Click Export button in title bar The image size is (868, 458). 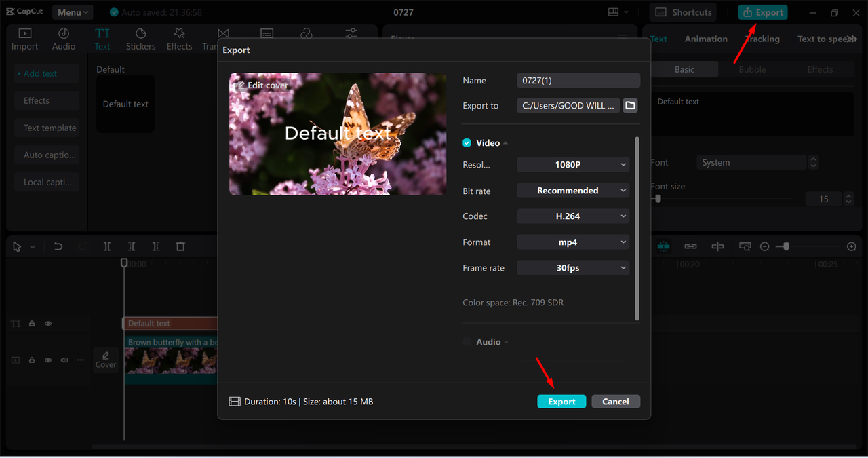(x=763, y=12)
